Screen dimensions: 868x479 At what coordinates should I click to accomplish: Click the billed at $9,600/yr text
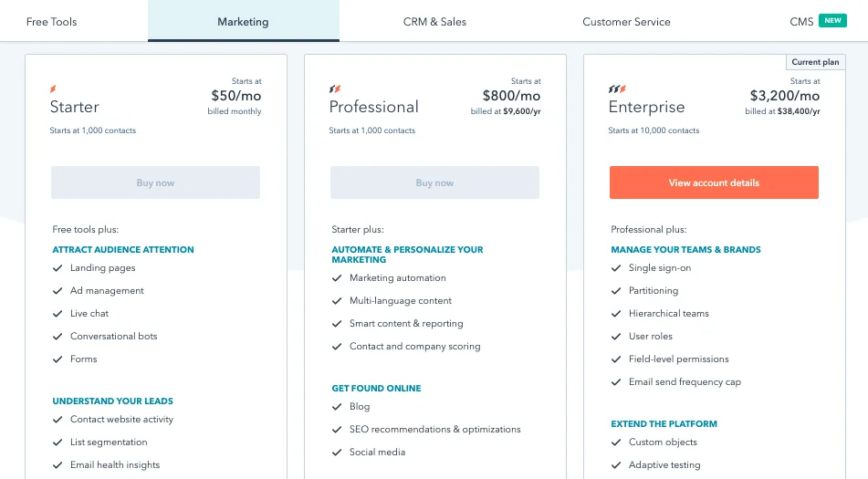coord(506,111)
